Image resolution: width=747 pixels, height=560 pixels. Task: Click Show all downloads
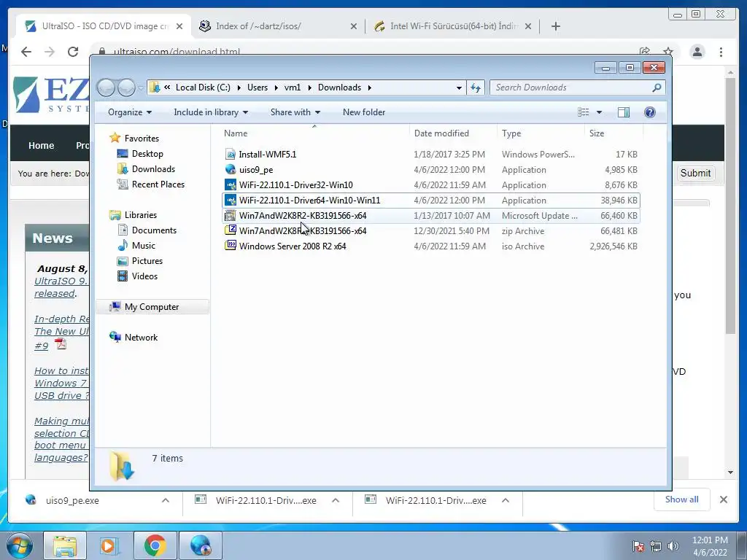click(682, 499)
